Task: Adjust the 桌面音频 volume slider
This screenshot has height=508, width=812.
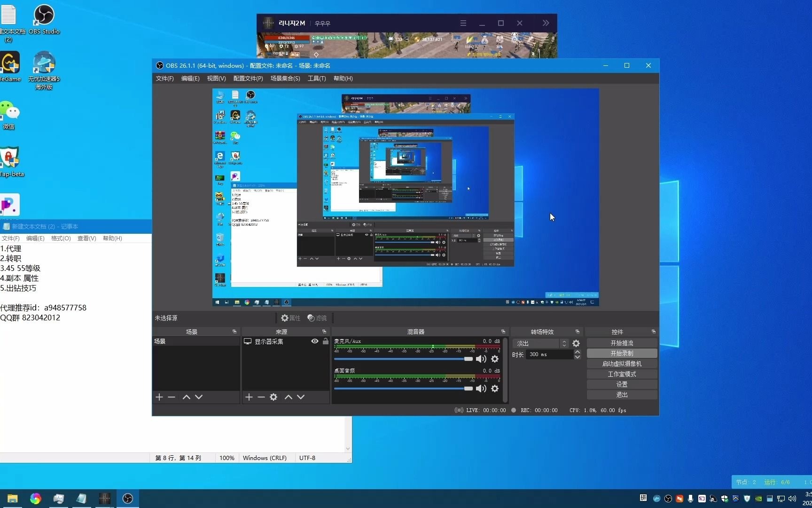Action: click(404, 389)
